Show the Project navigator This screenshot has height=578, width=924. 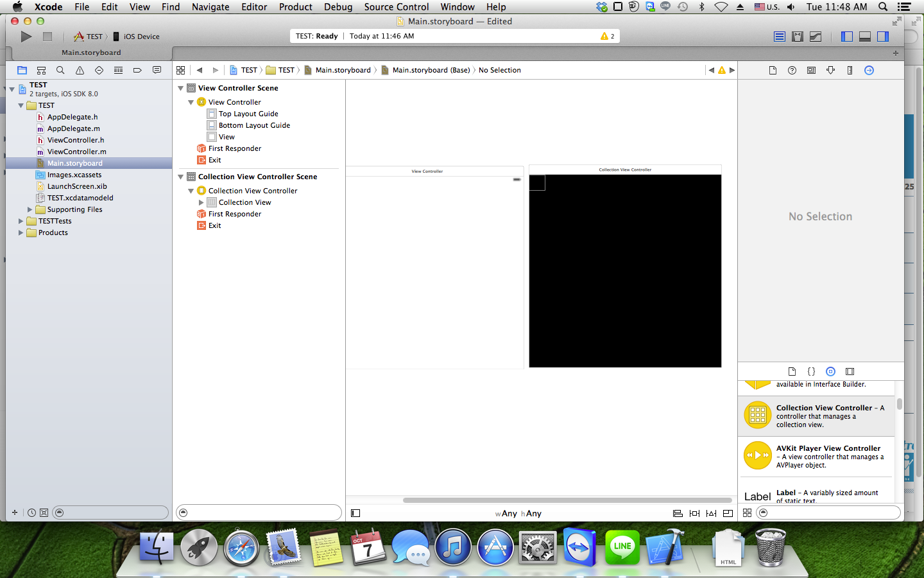point(22,70)
